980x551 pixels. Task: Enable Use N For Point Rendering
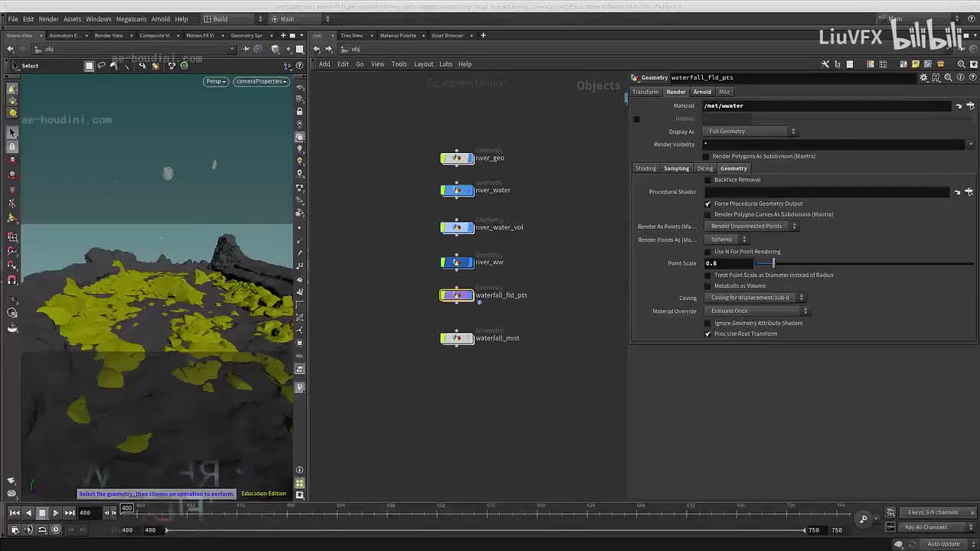click(x=707, y=252)
